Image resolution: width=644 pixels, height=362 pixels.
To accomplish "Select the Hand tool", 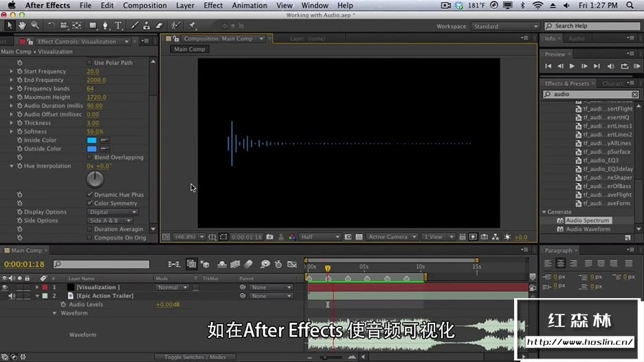I will click(x=22, y=25).
